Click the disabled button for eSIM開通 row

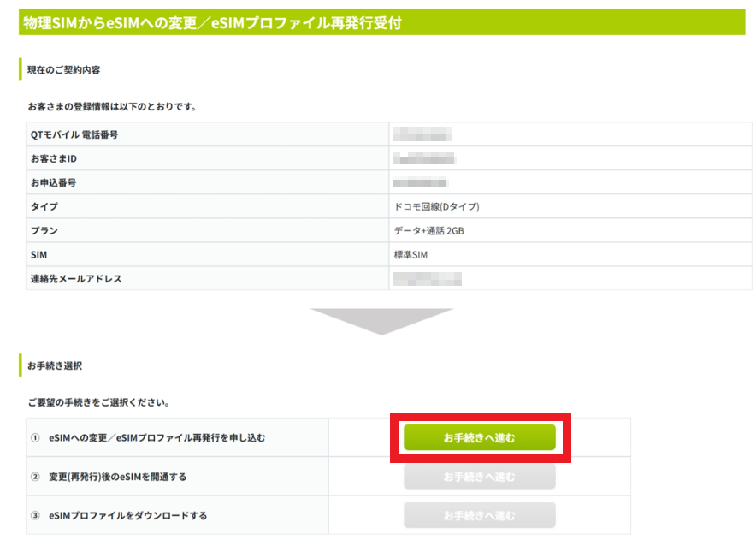coord(479,477)
